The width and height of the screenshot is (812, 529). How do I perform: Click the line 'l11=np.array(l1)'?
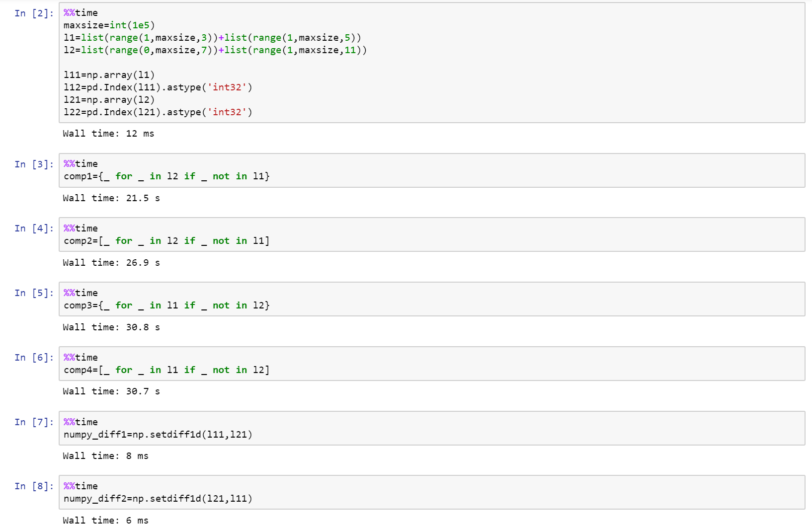tap(109, 75)
